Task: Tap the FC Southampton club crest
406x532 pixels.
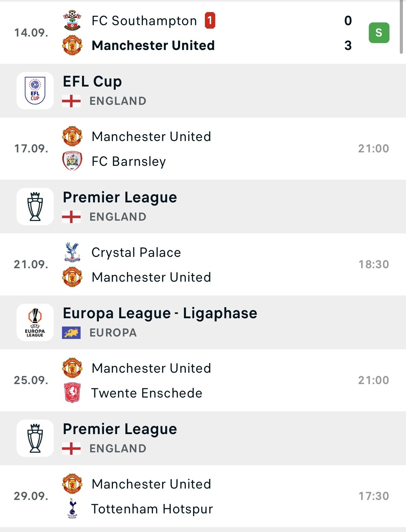Action: [x=72, y=20]
